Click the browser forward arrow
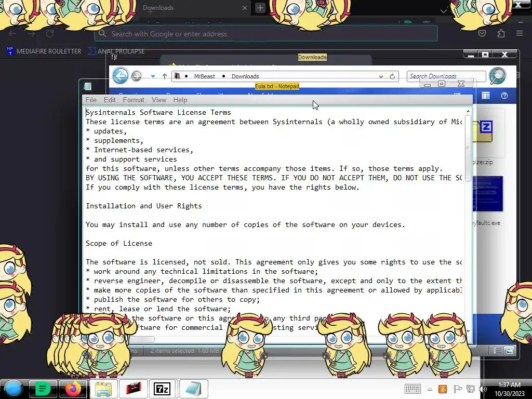 (31, 34)
